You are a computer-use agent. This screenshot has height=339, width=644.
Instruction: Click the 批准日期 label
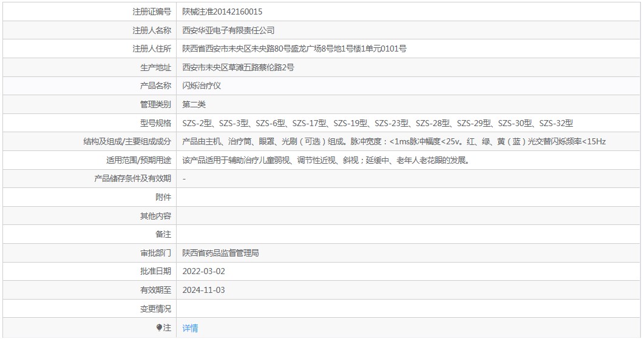(x=155, y=271)
